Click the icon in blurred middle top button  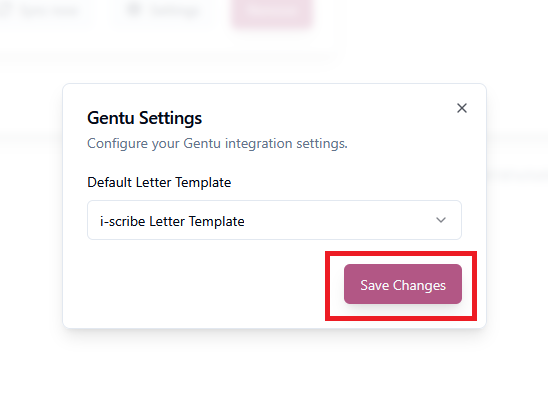[x=133, y=10]
